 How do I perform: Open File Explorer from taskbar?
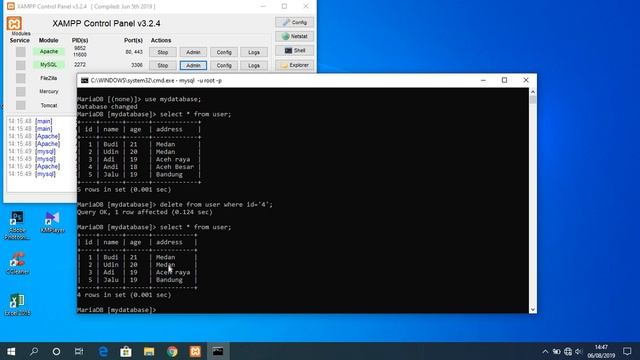pos(149,351)
